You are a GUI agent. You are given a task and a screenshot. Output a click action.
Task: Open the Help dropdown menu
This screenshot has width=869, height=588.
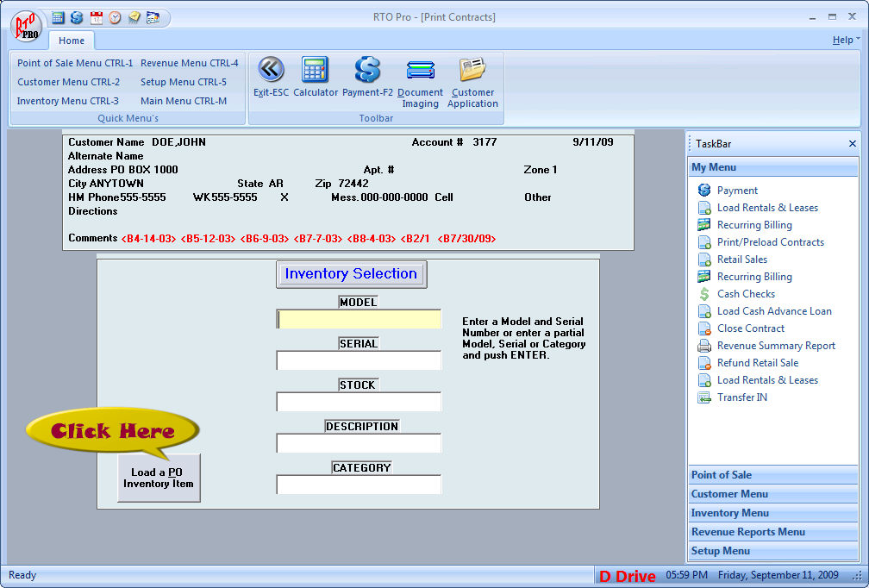(843, 40)
